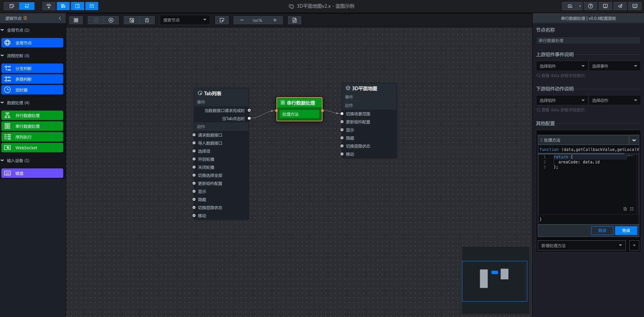This screenshot has width=644, height=317.
Task: Collapse the 数据处理 (4) group
Action: coord(2,103)
